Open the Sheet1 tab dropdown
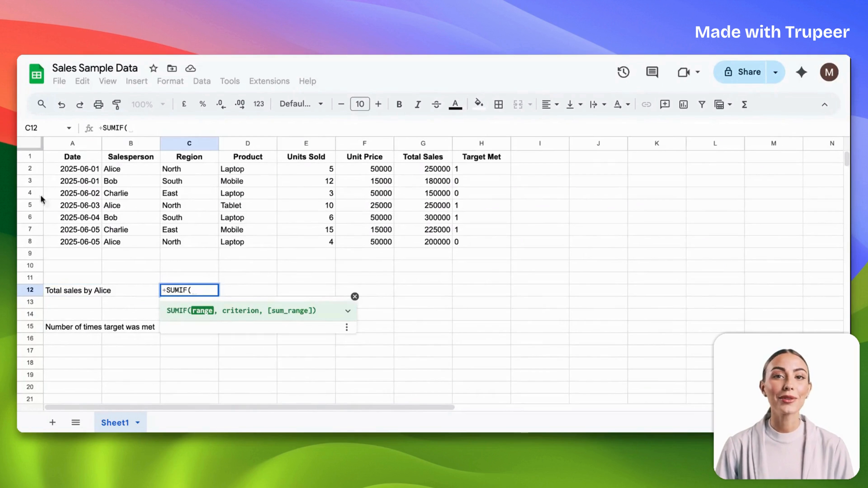The image size is (868, 488). click(x=137, y=422)
